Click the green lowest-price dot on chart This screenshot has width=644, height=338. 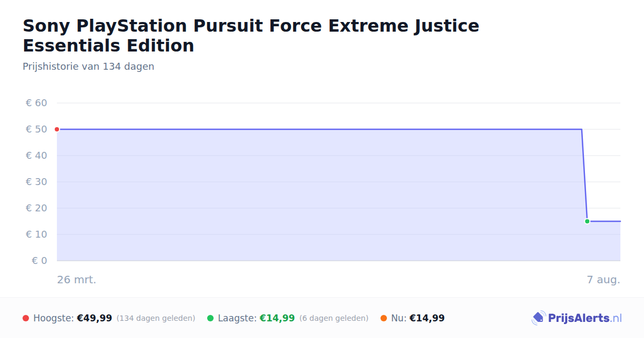[x=587, y=221]
